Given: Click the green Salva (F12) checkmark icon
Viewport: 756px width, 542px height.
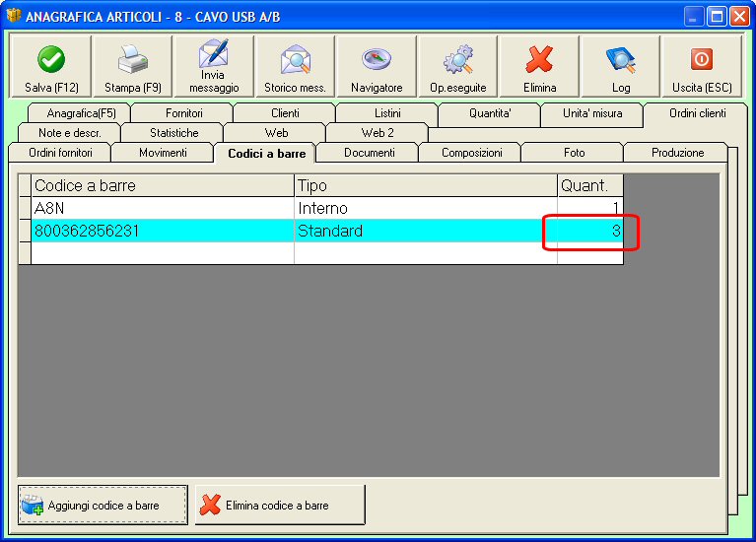Looking at the screenshot, I should (x=51, y=59).
